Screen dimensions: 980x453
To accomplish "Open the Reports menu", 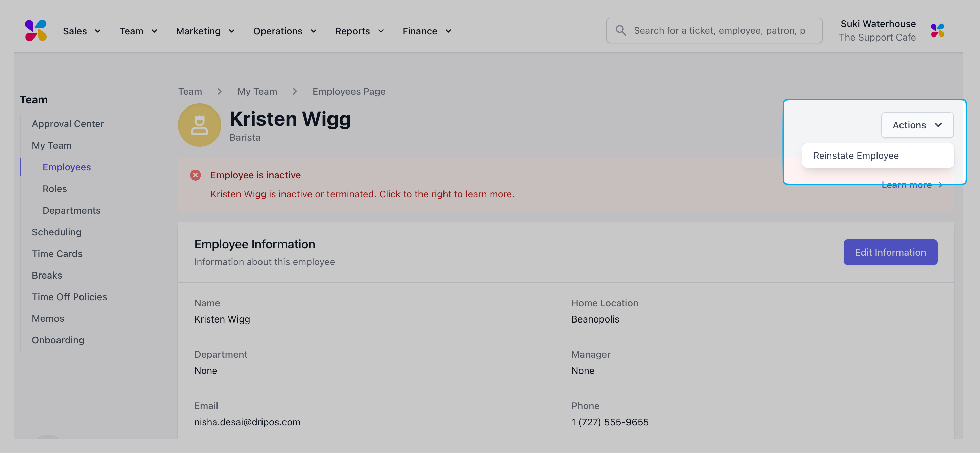I will (360, 31).
